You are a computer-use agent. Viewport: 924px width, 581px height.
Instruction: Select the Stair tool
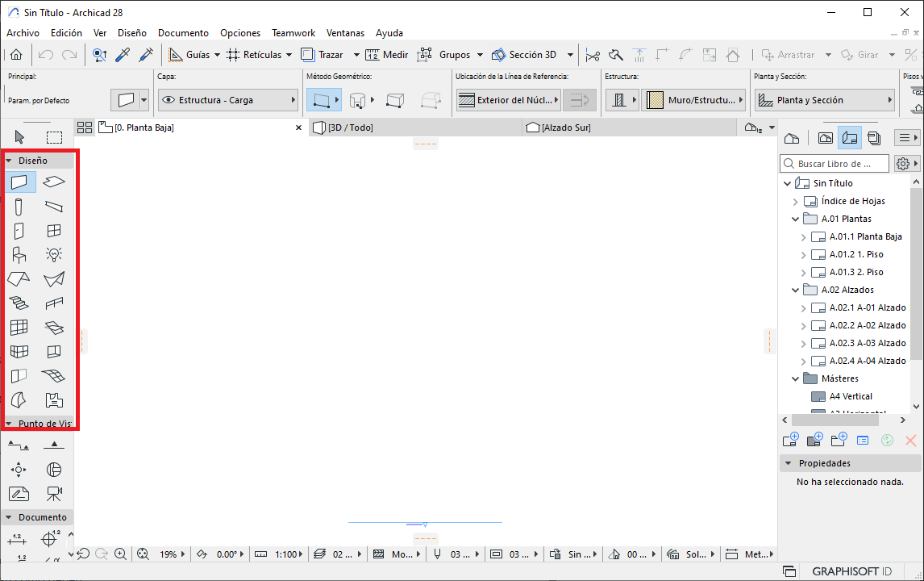[19, 303]
